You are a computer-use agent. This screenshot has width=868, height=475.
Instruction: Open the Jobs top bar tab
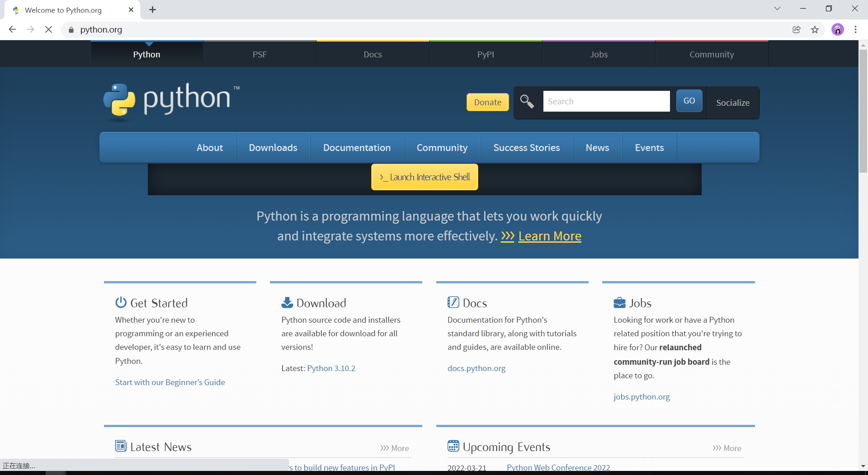[x=599, y=54]
